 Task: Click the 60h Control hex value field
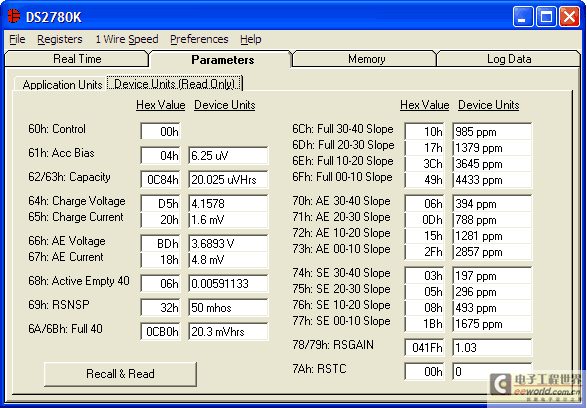point(161,131)
